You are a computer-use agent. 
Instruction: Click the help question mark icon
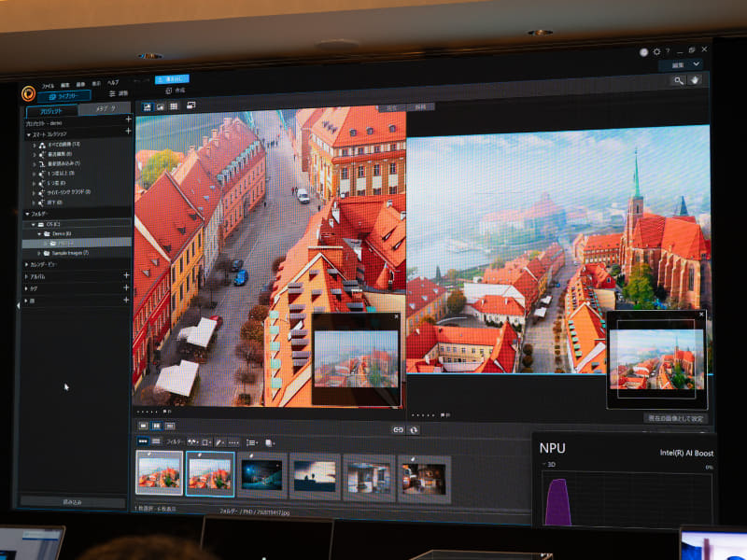668,51
